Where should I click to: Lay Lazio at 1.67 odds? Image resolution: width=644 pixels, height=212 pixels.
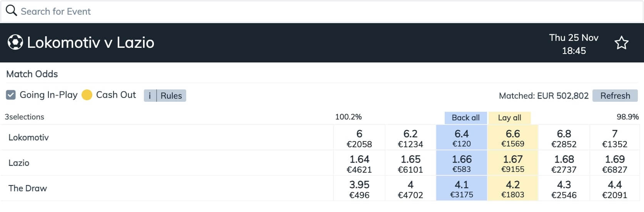tap(513, 163)
